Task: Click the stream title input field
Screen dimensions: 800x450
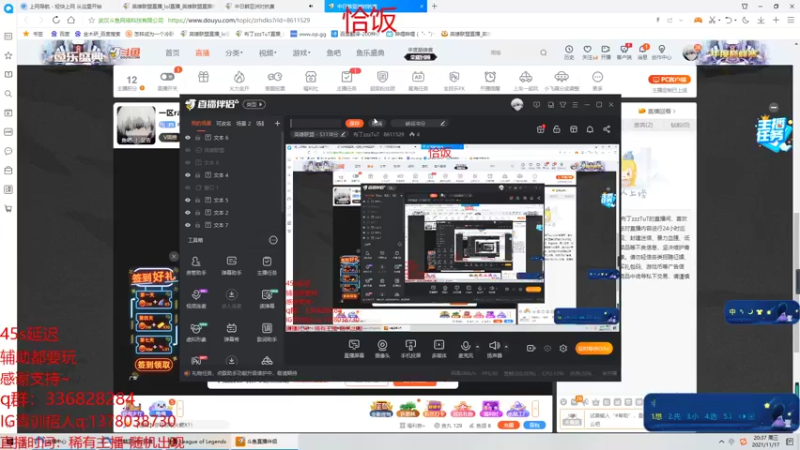Action: (x=316, y=123)
